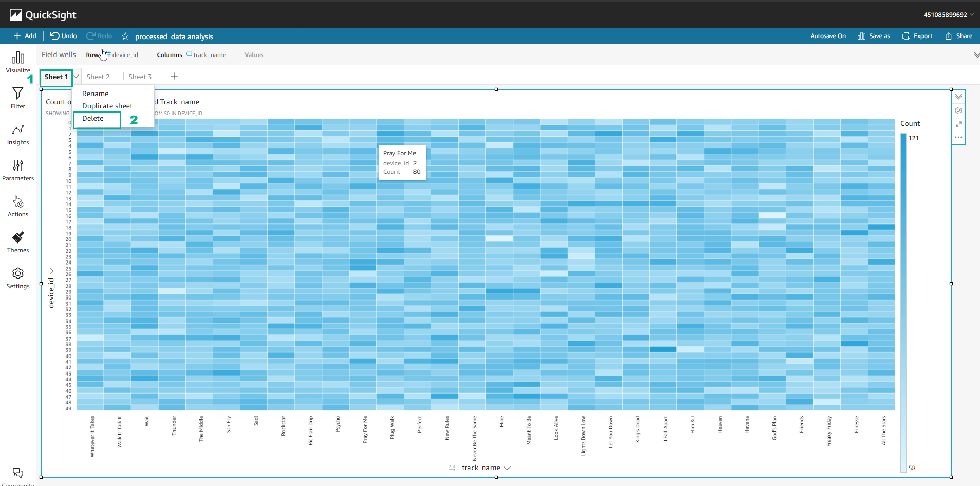This screenshot has height=486, width=980.
Task: Open the Filter panel
Action: tap(18, 98)
